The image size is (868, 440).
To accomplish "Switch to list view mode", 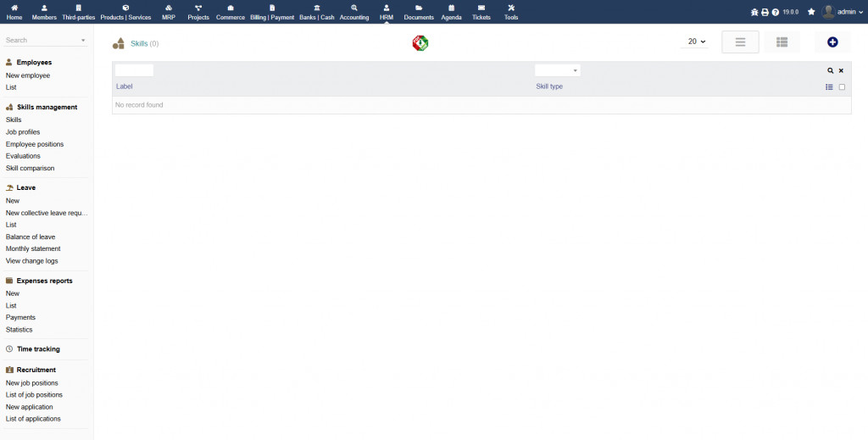I will (x=740, y=42).
